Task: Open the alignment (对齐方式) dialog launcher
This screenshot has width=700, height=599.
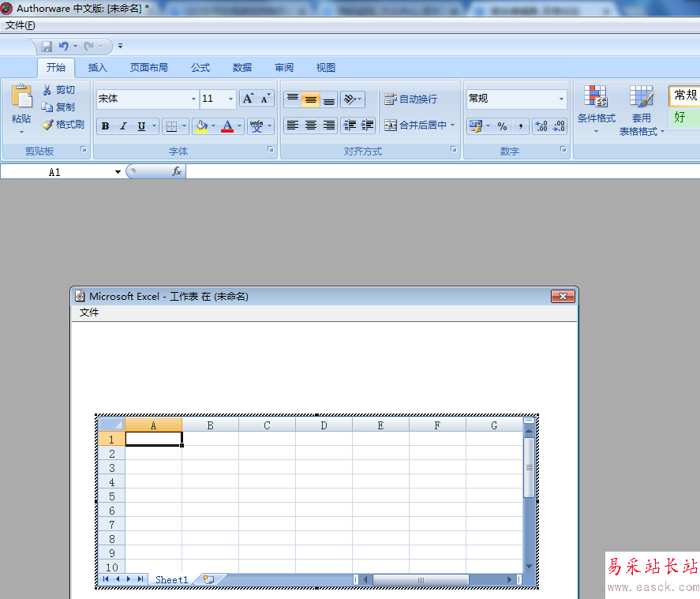Action: click(453, 149)
